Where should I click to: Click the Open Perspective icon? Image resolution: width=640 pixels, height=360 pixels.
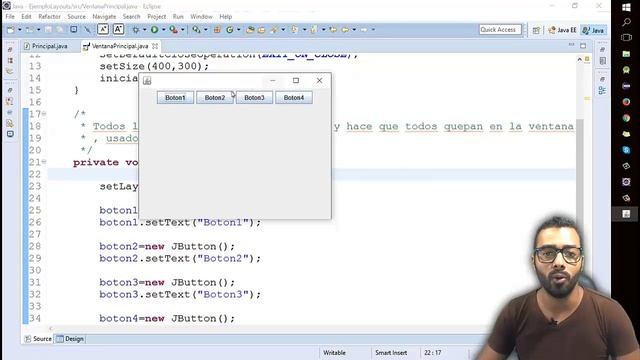pyautogui.click(x=536, y=30)
